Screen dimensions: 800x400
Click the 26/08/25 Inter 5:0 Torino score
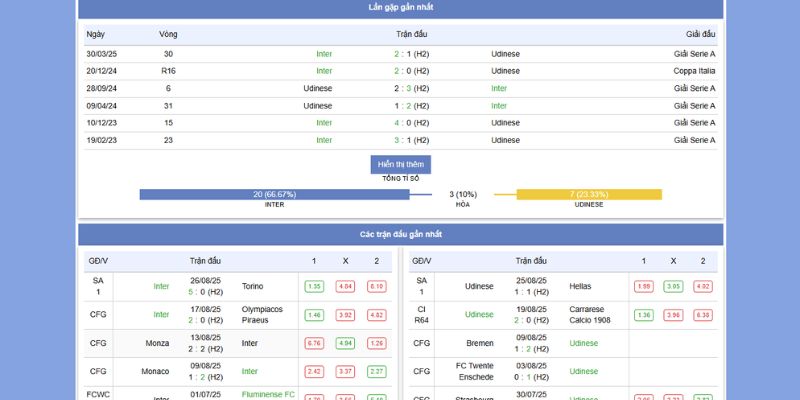pyautogui.click(x=206, y=292)
